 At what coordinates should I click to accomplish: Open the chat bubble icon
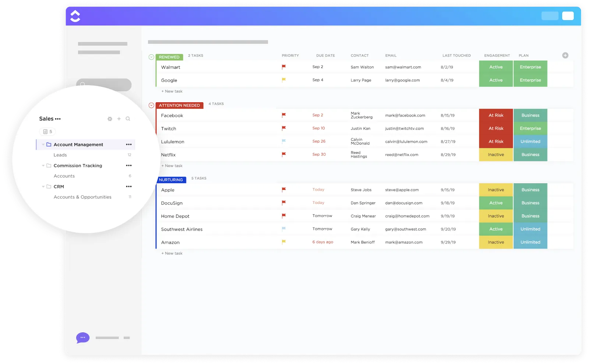point(83,338)
